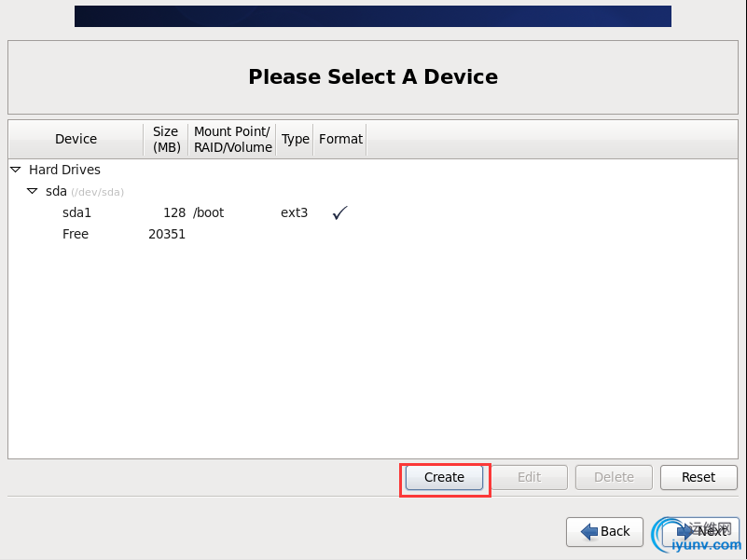This screenshot has width=747, height=560.
Task: Sort by the Device column header
Action: (x=76, y=139)
